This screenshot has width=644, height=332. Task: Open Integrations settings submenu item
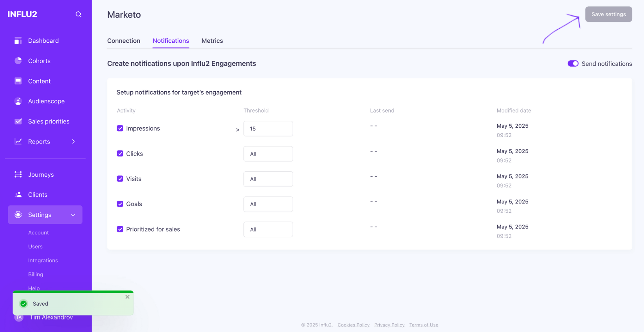click(43, 260)
